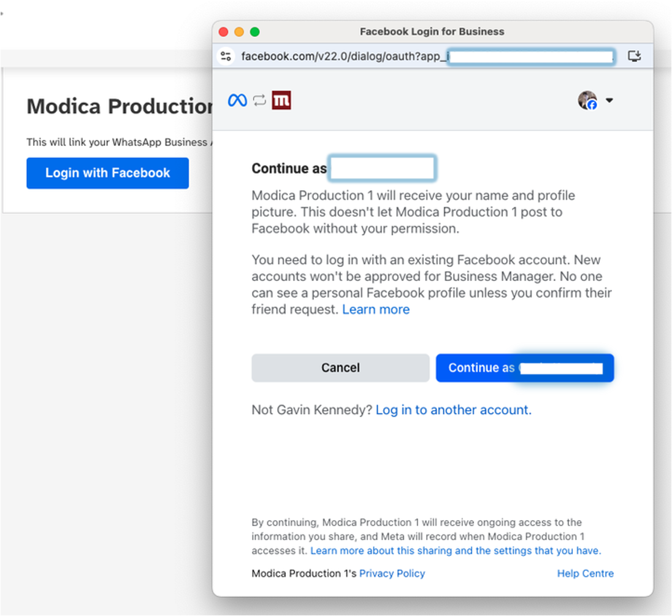Image resolution: width=672 pixels, height=616 pixels.
Task: Click Log in to another account
Action: point(453,410)
